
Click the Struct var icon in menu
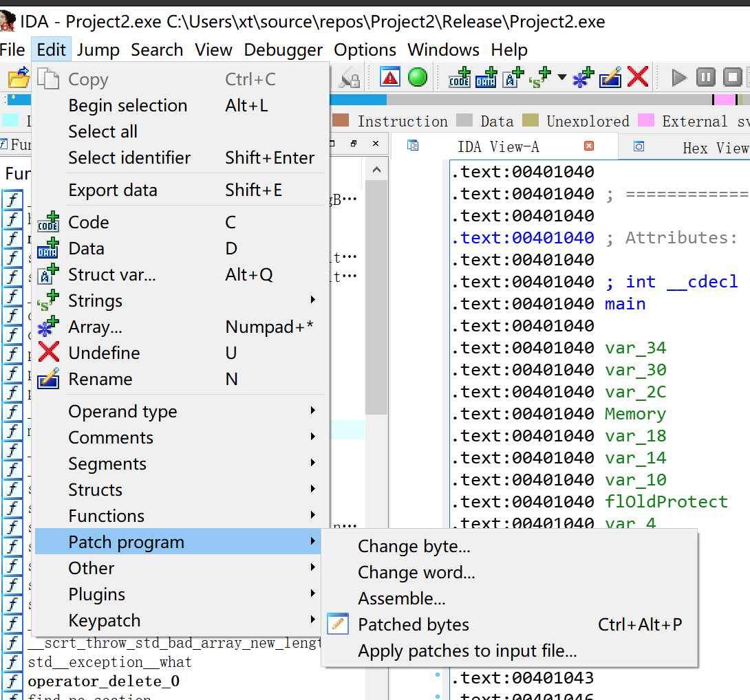point(48,274)
